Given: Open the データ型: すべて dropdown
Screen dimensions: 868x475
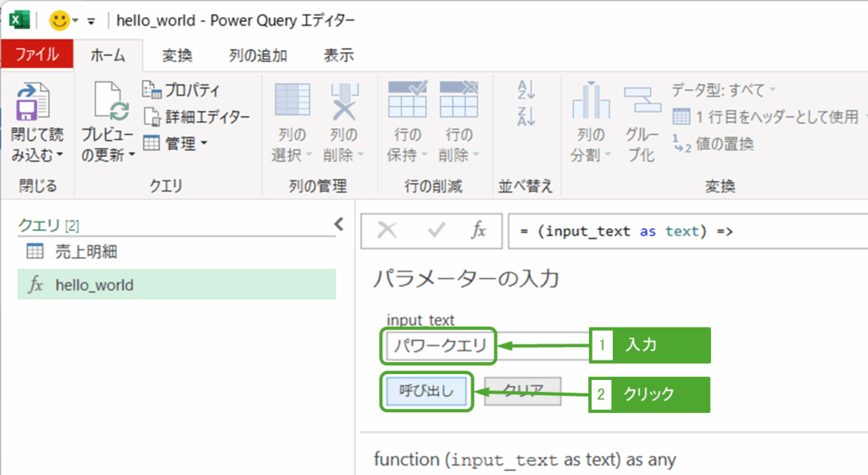Looking at the screenshot, I should pyautogui.click(x=723, y=90).
